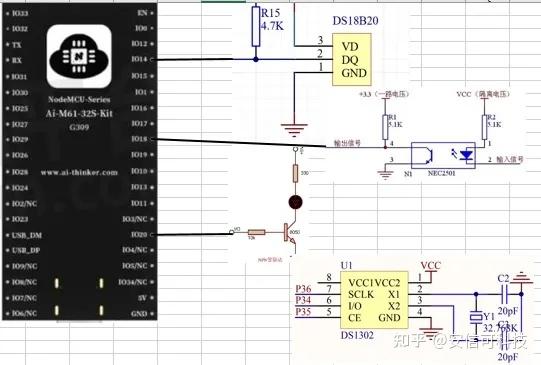
Task: Click the IO23 pin label
Action: coord(20,219)
